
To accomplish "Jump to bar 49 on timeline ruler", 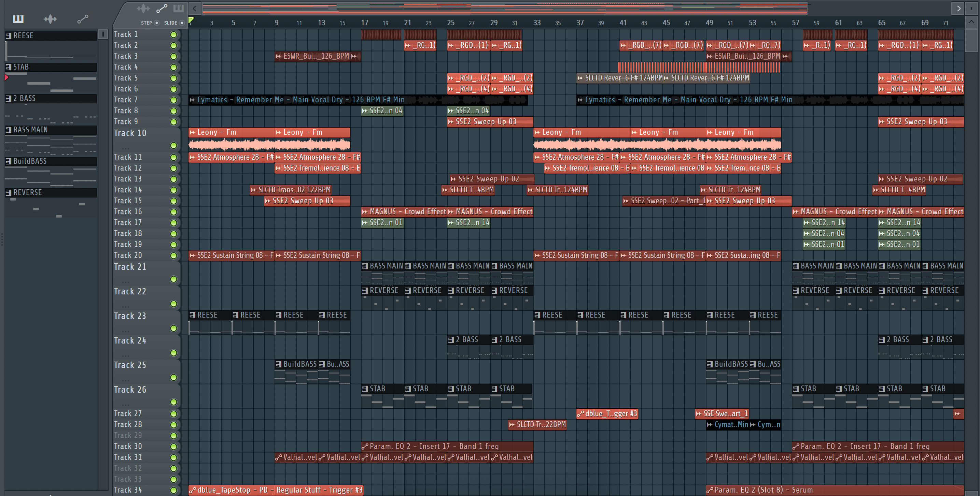I will [709, 23].
